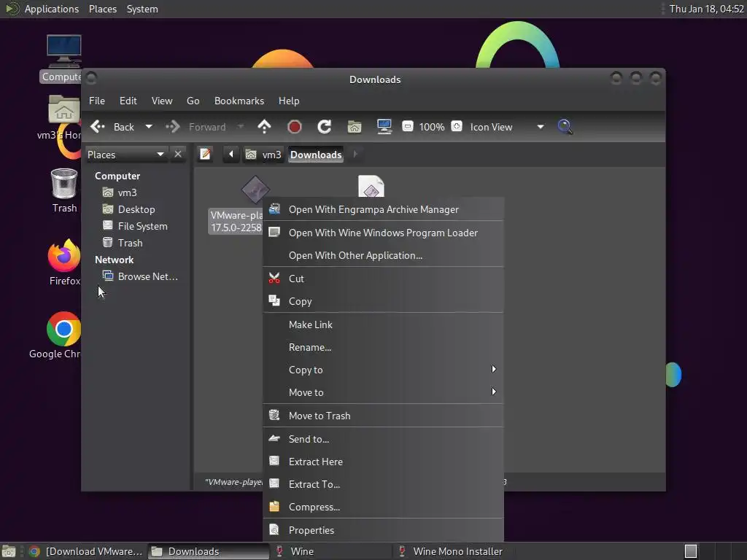The image size is (747, 560).
Task: Open File System in sidebar
Action: click(x=142, y=226)
